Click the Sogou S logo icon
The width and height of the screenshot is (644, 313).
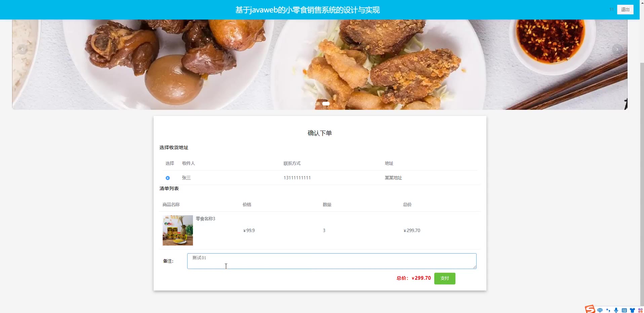(590, 309)
